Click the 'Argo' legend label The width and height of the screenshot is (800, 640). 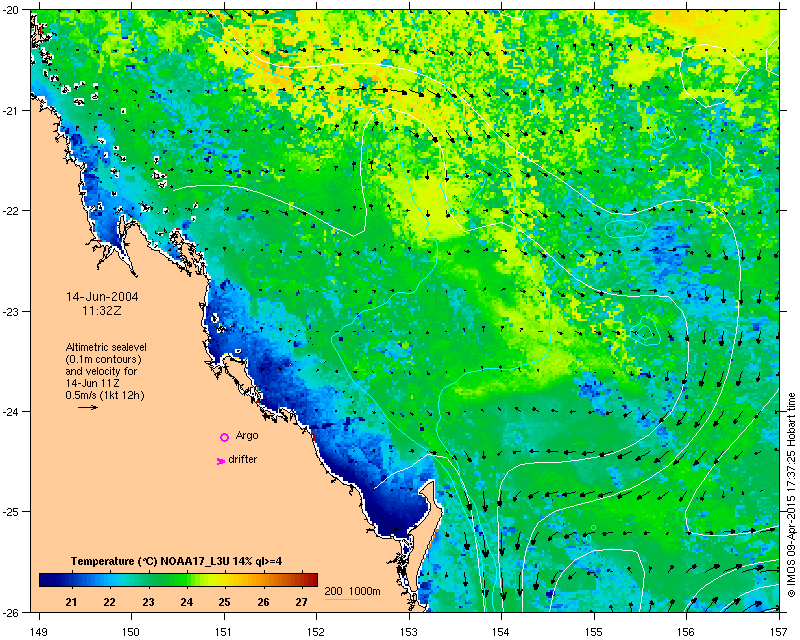click(247, 436)
